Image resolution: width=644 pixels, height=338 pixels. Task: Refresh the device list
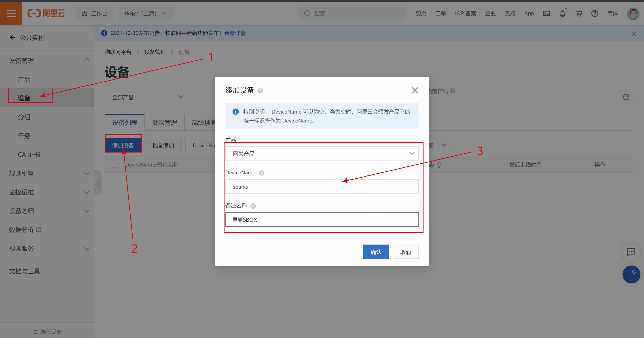pyautogui.click(x=626, y=97)
